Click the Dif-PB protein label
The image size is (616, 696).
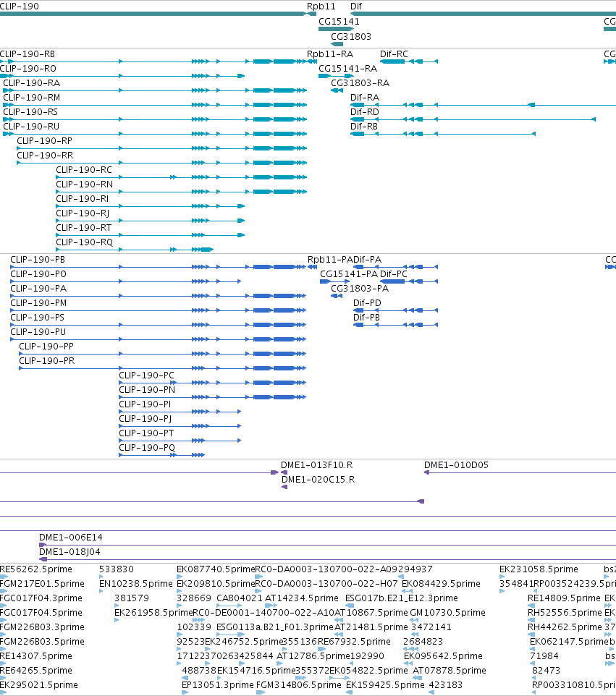(x=366, y=318)
